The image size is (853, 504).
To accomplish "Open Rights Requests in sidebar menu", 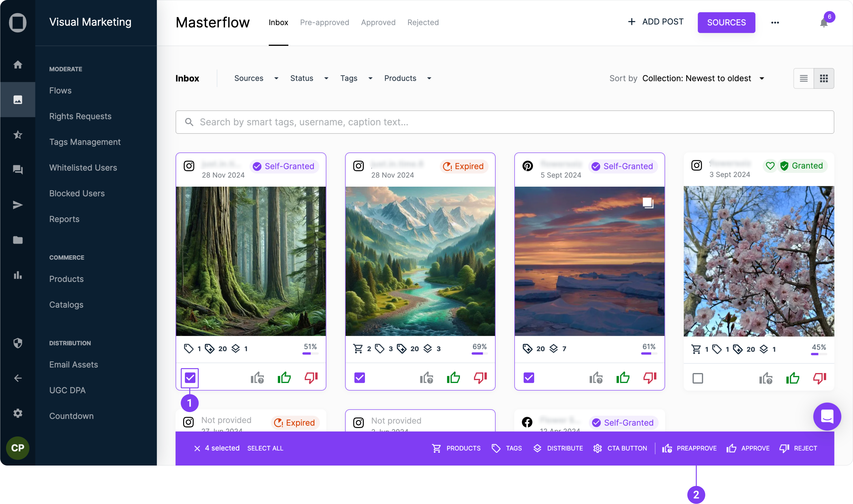I will [80, 116].
